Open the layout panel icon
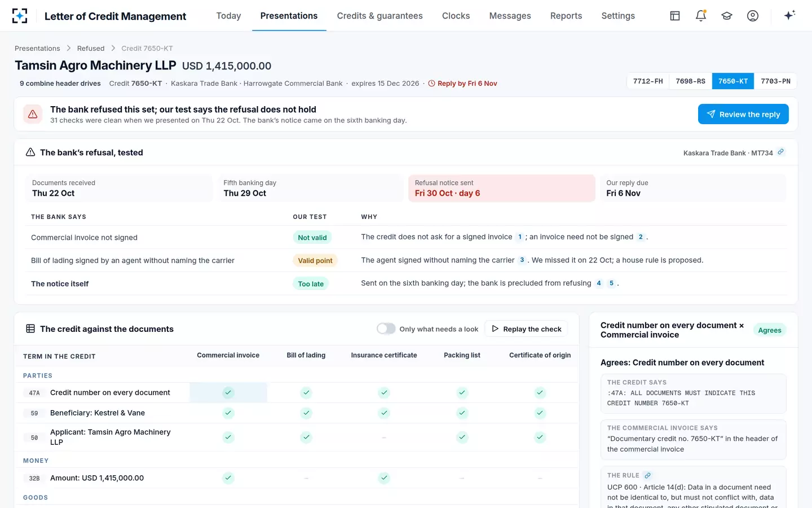Image resolution: width=812 pixels, height=508 pixels. click(x=675, y=16)
